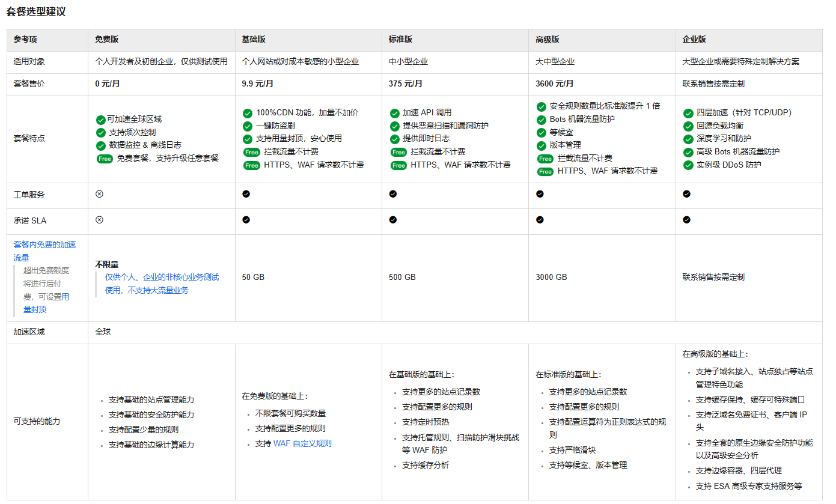Click black checkmark in 承诺 SLA row under 标准版
836x504 pixels.
(392, 220)
